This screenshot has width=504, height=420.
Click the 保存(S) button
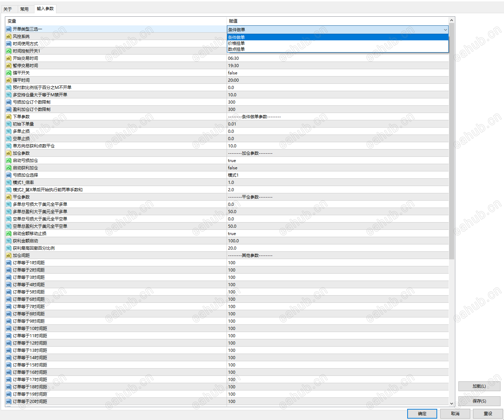coord(479,401)
